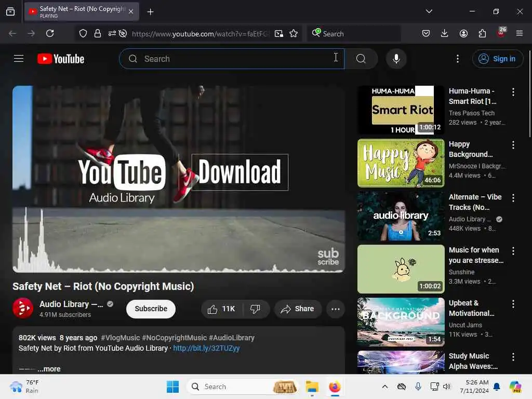The height and width of the screenshot is (399, 532).
Task: Click the page vertical scrollbar
Action: tap(529, 94)
